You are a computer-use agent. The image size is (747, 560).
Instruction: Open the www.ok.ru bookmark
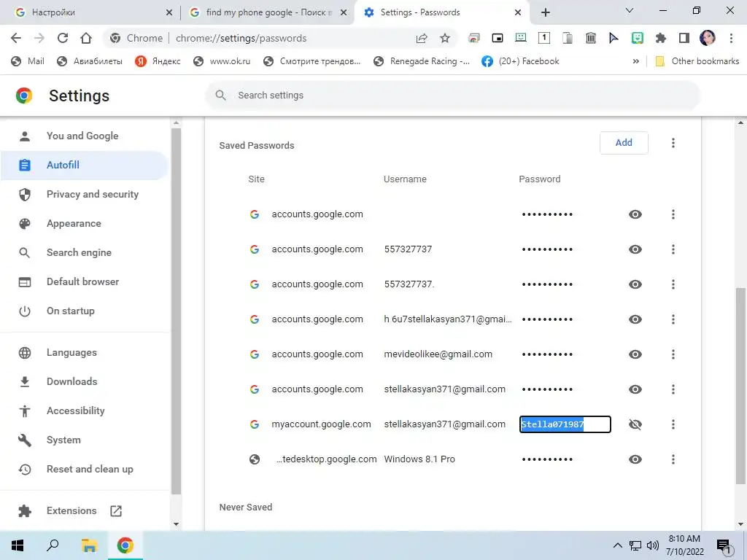(222, 61)
